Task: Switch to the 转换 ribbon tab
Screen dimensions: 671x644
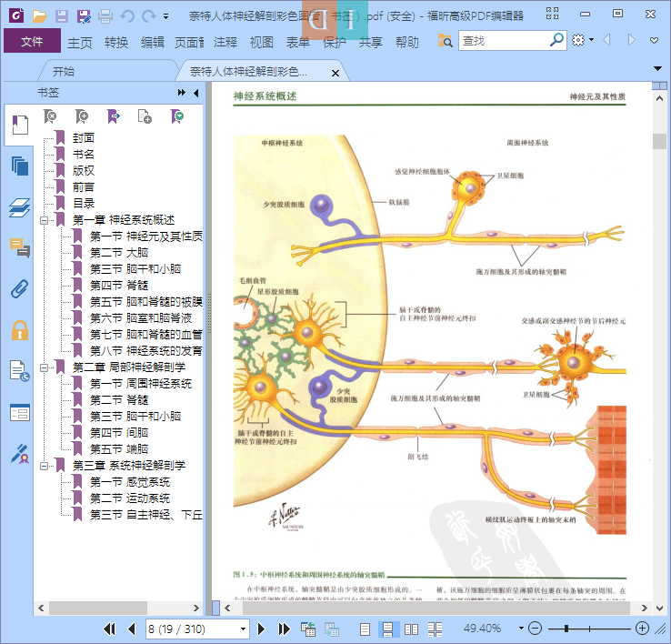Action: [x=116, y=43]
